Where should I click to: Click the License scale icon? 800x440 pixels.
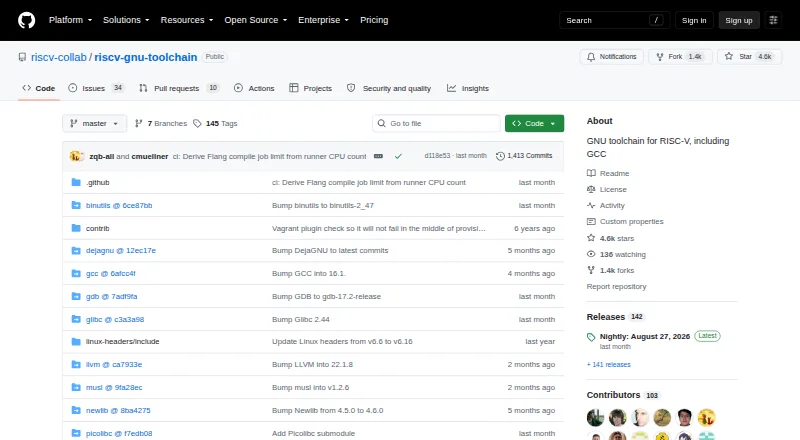pyautogui.click(x=591, y=189)
